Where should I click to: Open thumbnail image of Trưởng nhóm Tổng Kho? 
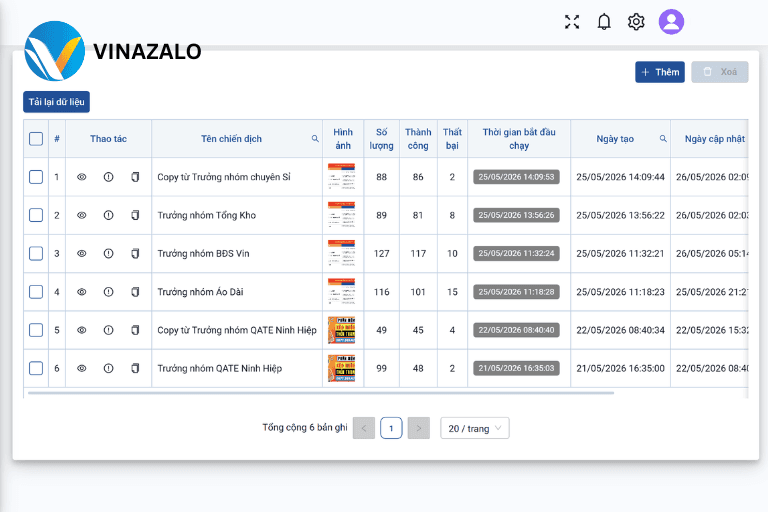[341, 215]
